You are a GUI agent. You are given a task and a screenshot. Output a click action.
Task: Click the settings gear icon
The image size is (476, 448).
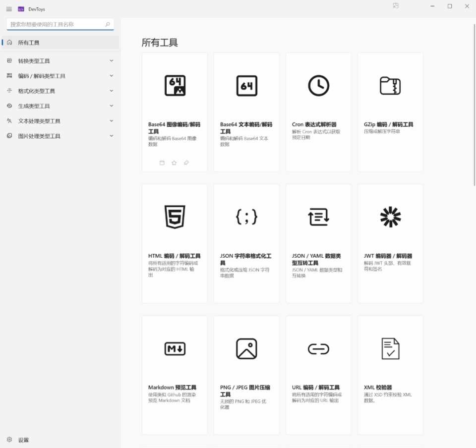tap(9, 440)
